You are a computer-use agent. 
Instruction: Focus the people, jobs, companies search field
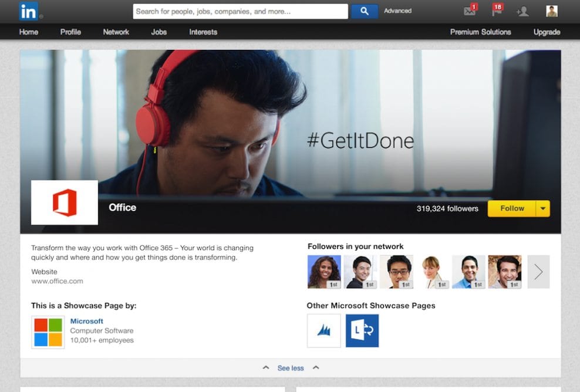pos(241,12)
